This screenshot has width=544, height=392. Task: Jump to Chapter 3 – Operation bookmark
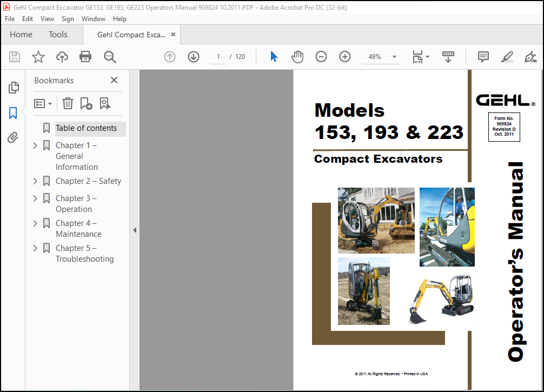point(76,204)
